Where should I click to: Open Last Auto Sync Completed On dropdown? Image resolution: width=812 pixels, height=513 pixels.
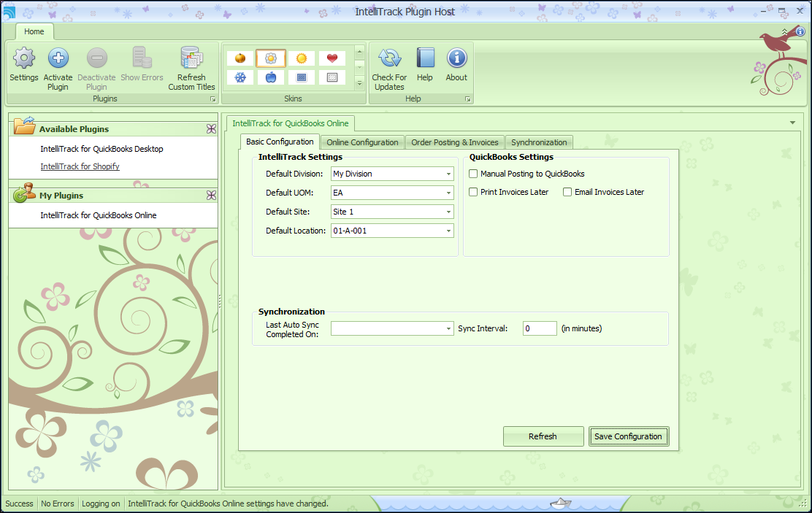click(448, 328)
